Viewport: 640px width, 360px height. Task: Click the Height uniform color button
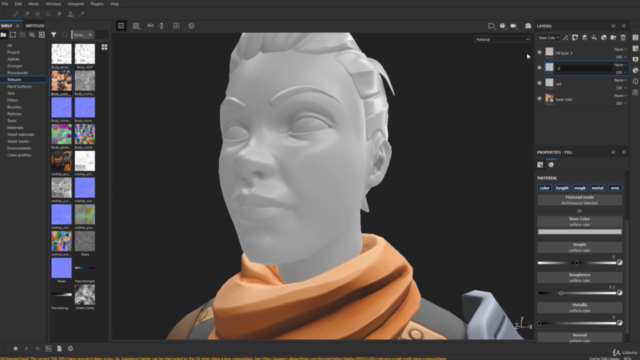[580, 247]
